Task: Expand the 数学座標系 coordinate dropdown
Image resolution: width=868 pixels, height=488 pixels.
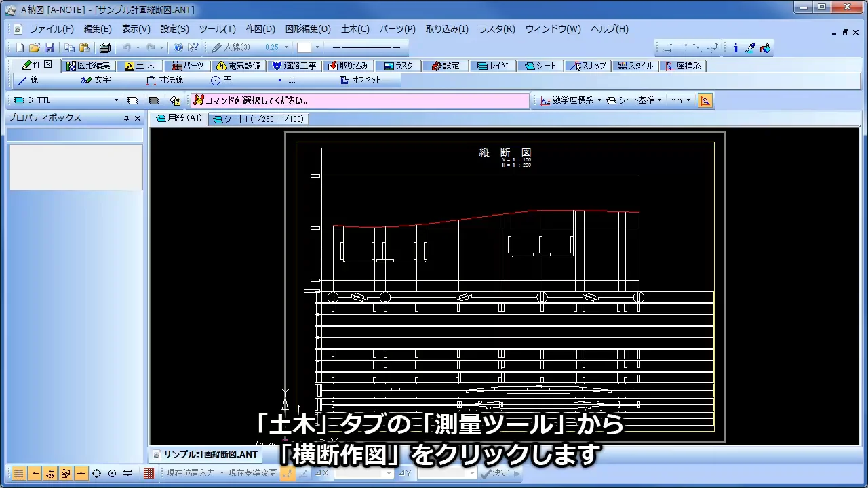Action: [599, 100]
